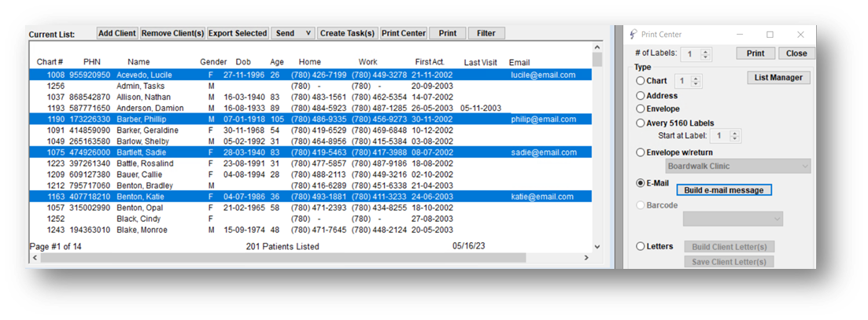The image size is (868, 320).
Task: Select the Benton, Katie row
Action: (310, 197)
